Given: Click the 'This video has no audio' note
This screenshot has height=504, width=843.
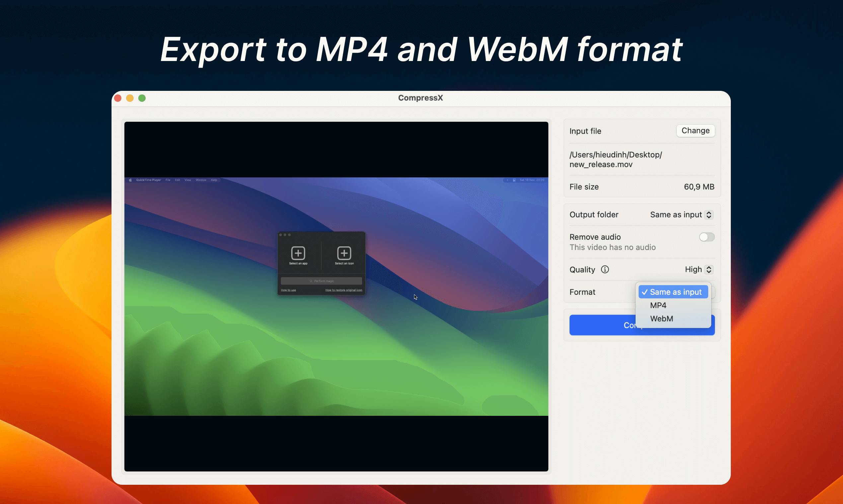Looking at the screenshot, I should [x=613, y=247].
